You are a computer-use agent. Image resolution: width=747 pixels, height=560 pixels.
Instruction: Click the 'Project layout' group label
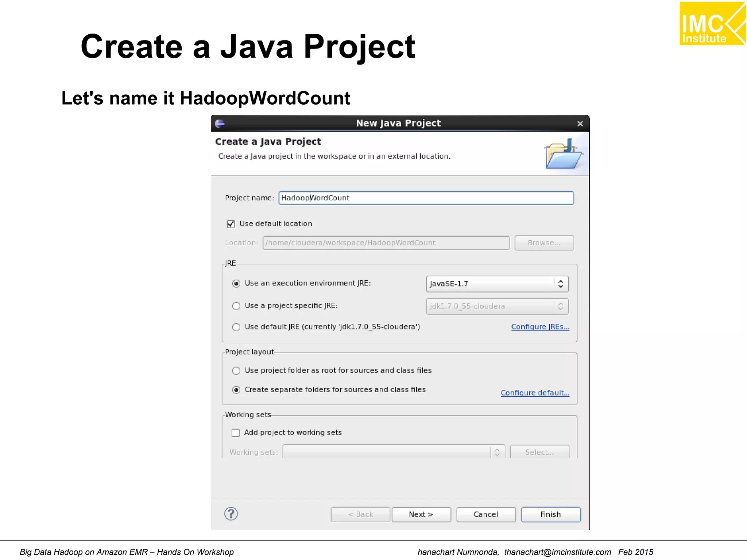coord(249,352)
